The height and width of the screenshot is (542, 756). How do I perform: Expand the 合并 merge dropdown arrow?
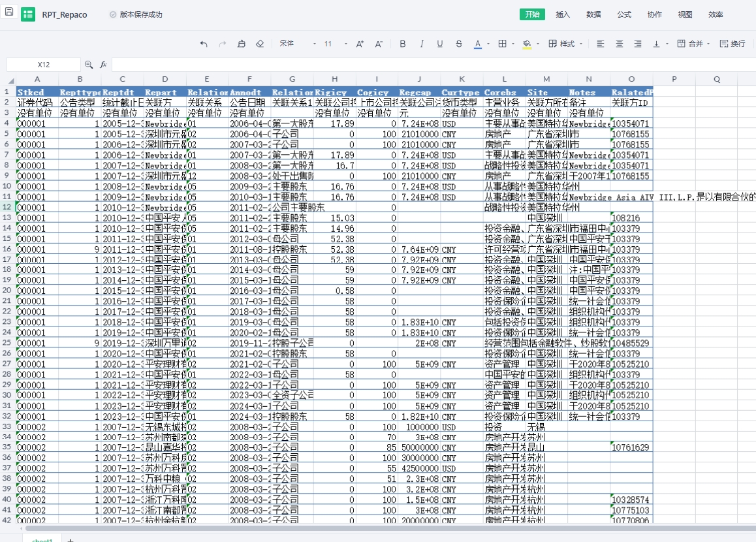[708, 44]
